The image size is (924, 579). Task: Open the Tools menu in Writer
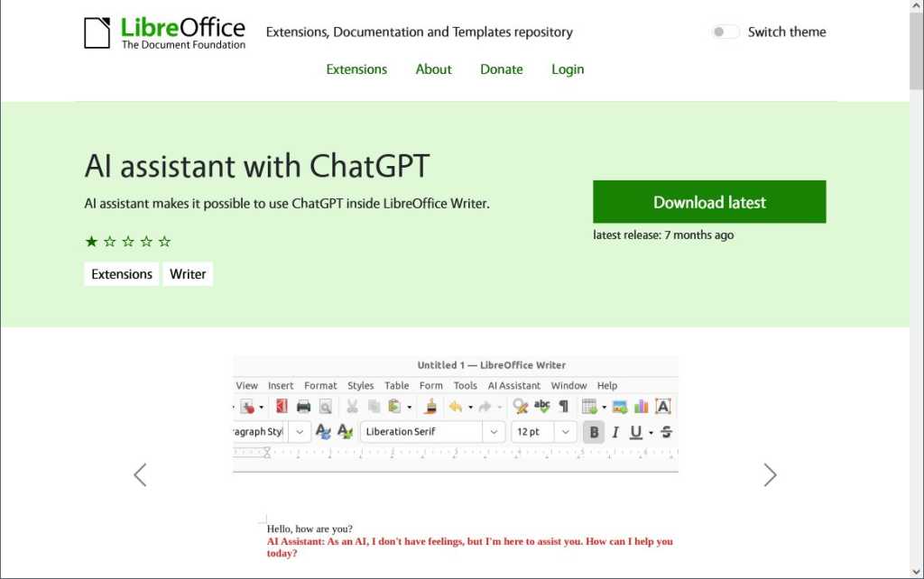[x=465, y=385]
